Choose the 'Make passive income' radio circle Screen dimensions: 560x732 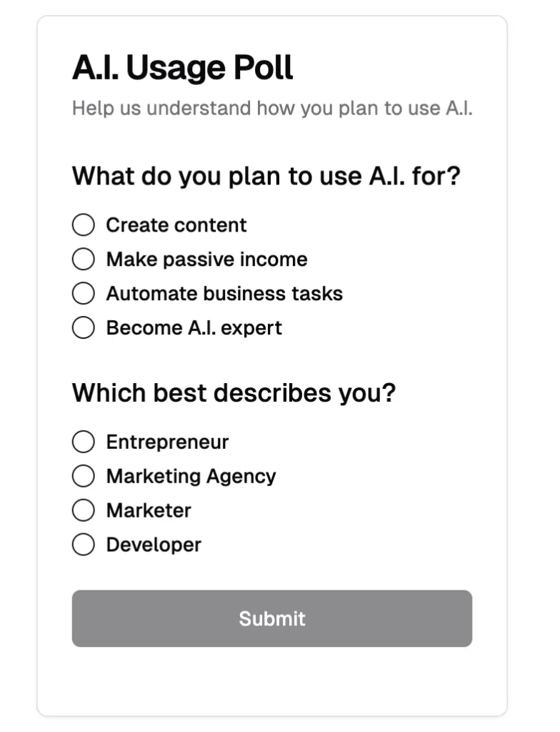84,259
